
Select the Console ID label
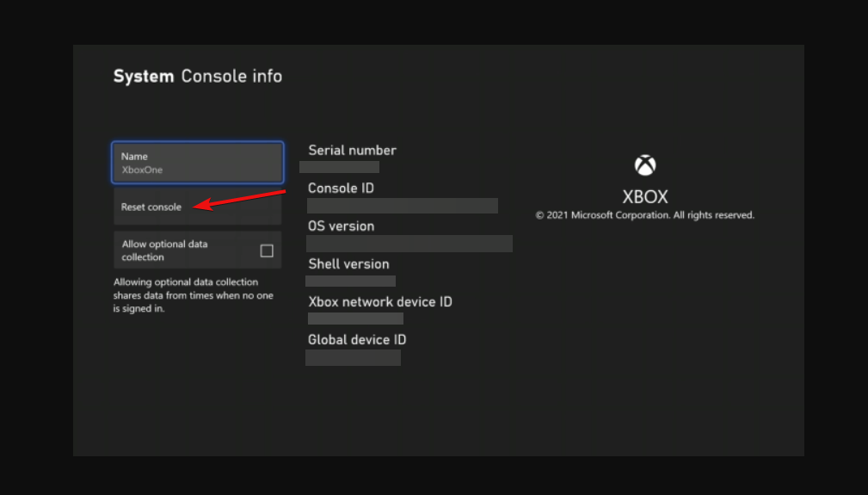coord(341,189)
